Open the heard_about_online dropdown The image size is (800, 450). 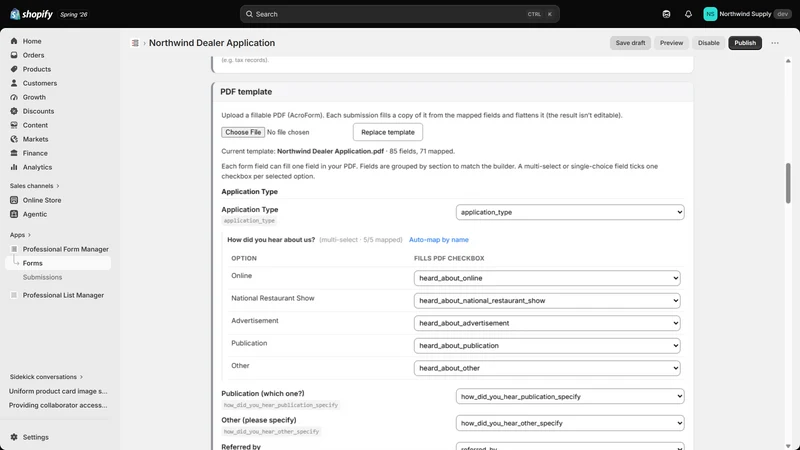[547, 278]
